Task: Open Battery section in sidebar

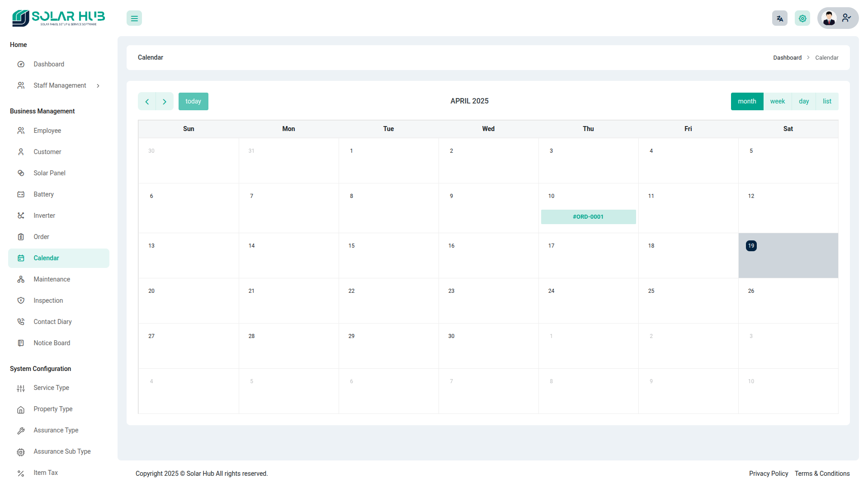Action: click(43, 194)
